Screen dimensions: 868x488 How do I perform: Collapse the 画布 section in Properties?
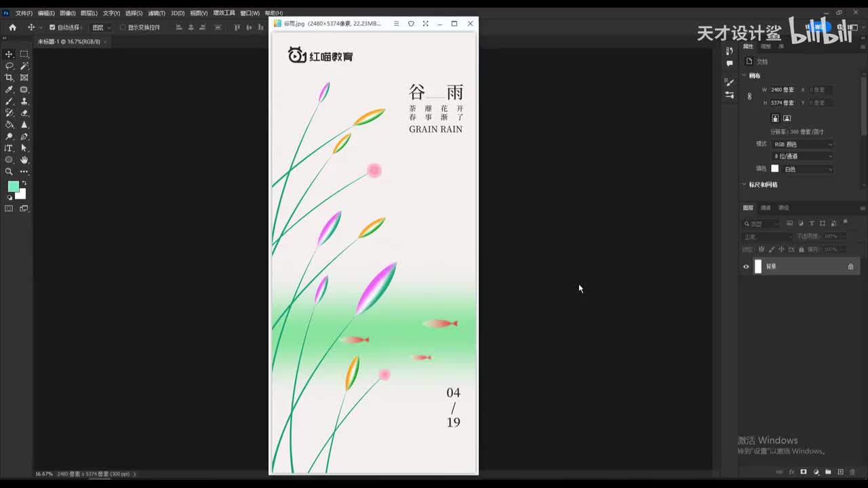point(745,76)
